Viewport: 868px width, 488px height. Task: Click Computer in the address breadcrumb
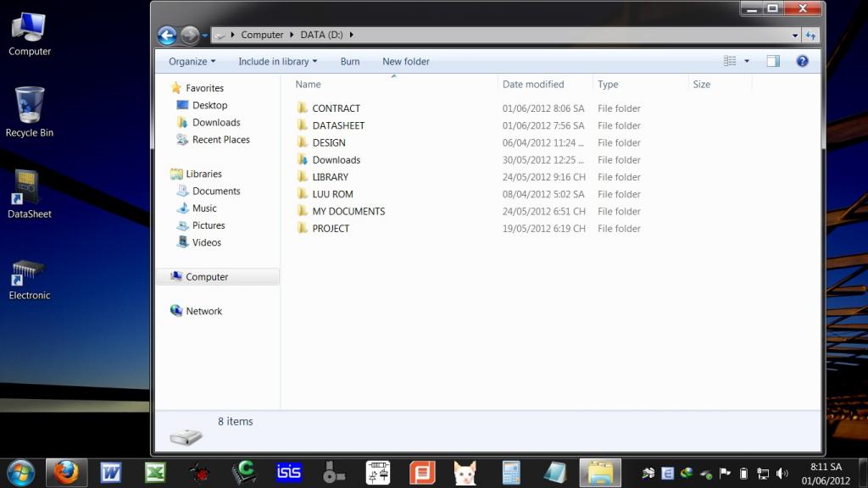point(262,35)
